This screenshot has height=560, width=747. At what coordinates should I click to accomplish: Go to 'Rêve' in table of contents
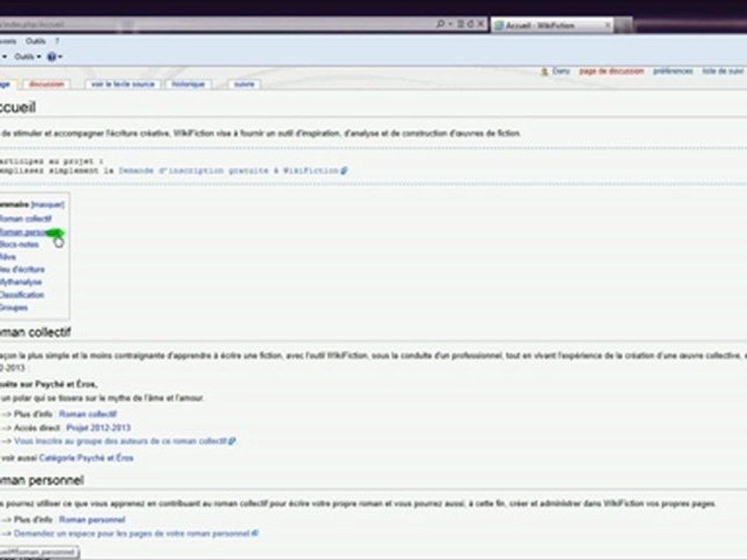(8, 257)
